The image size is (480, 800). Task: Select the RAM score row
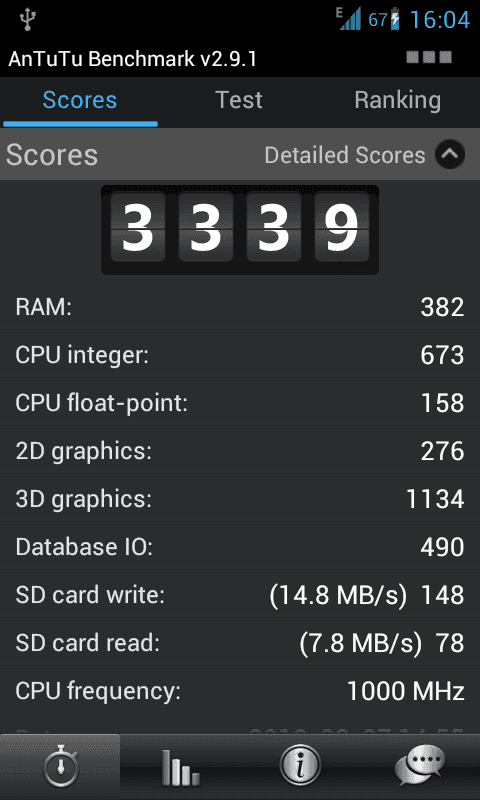240,307
